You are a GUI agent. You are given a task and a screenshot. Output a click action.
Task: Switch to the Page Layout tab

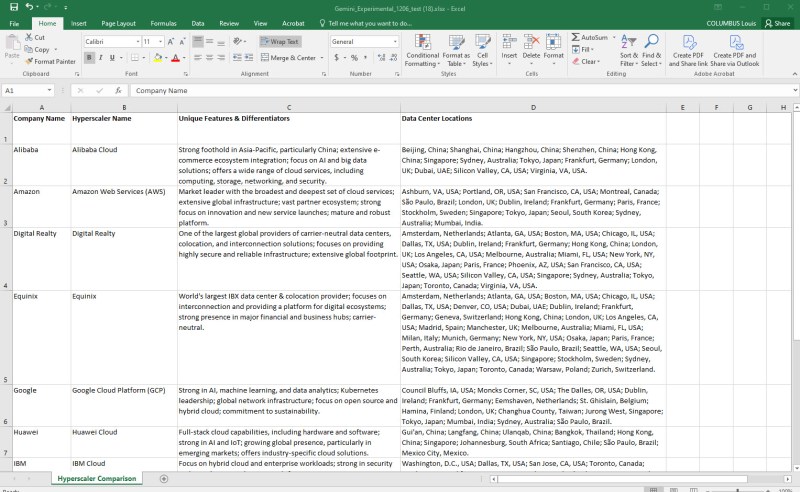point(118,23)
